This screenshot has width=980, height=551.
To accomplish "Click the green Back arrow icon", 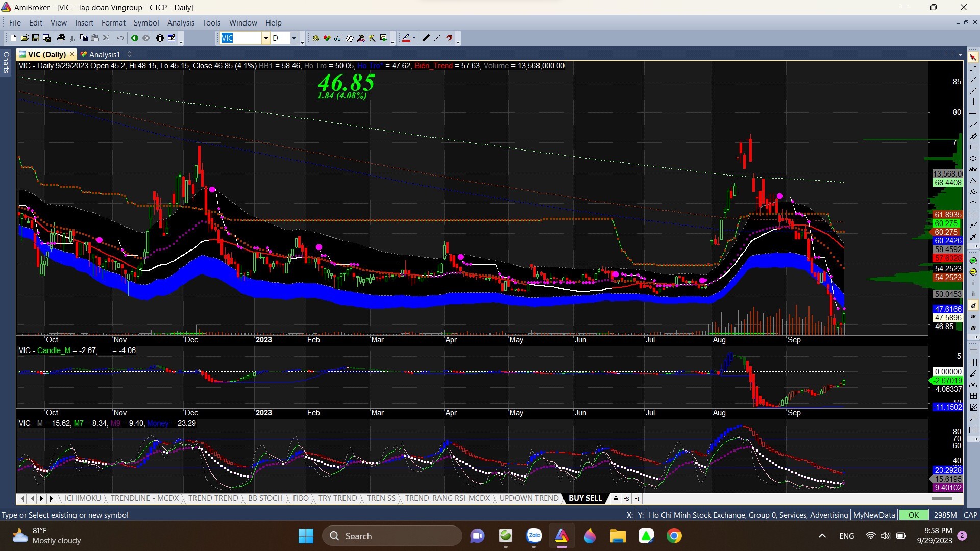I will (135, 38).
